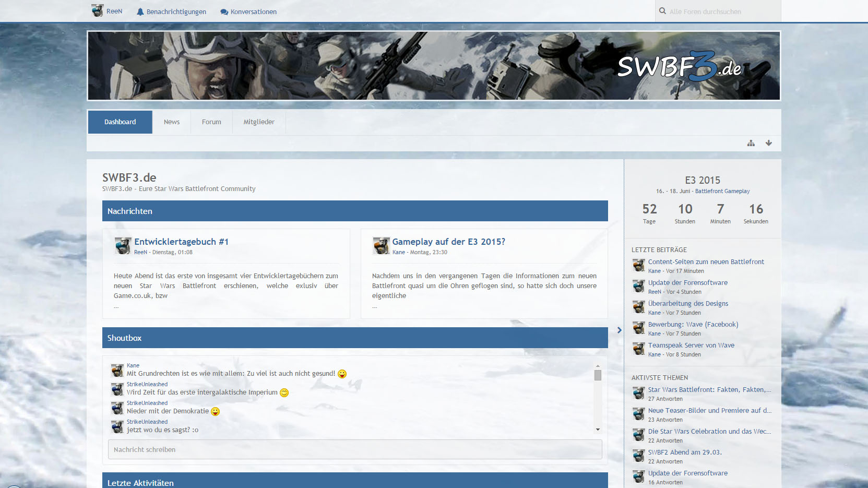Open Content-Seiten zum neuen Battlefront post
Screen dimensions: 868x488
706,261
